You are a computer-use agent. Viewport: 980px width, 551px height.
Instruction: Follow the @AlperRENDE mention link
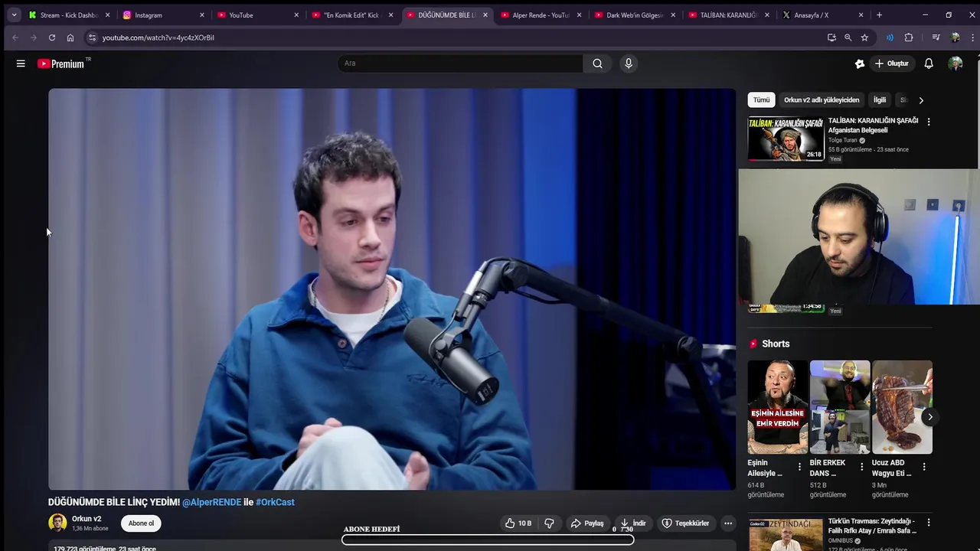pyautogui.click(x=211, y=502)
